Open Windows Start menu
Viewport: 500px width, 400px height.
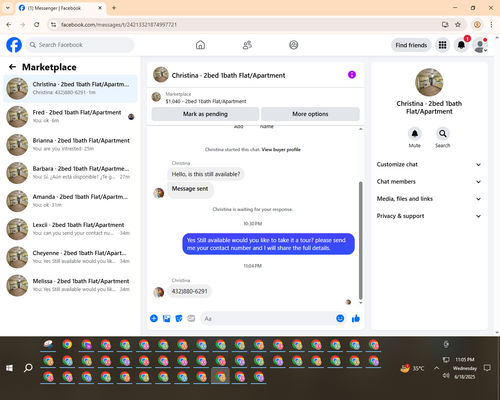coord(9,368)
